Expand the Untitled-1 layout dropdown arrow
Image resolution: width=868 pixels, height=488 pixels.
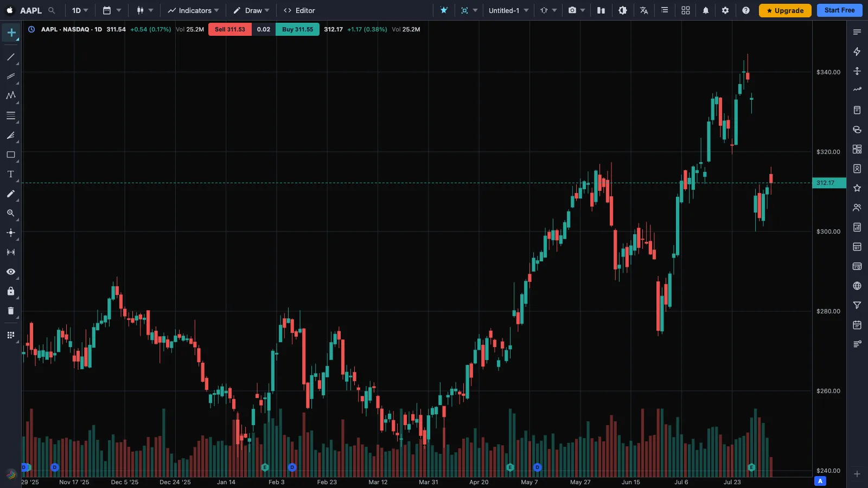point(526,10)
